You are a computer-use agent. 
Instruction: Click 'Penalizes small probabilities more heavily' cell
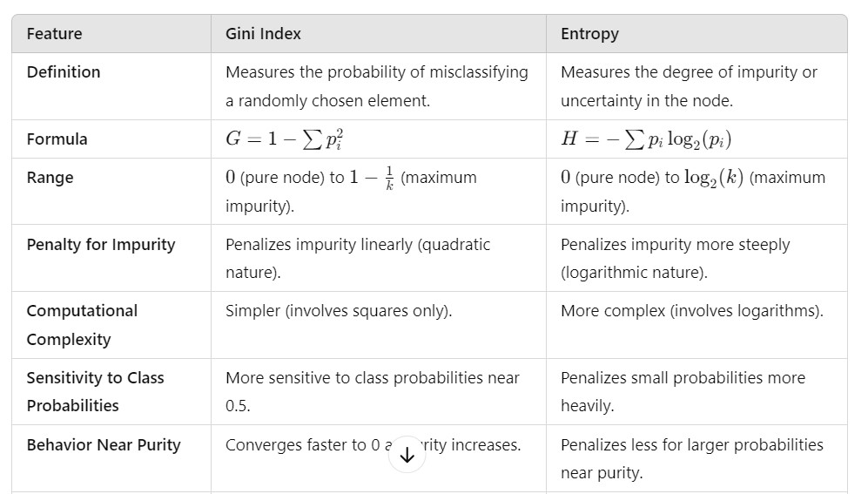point(683,391)
